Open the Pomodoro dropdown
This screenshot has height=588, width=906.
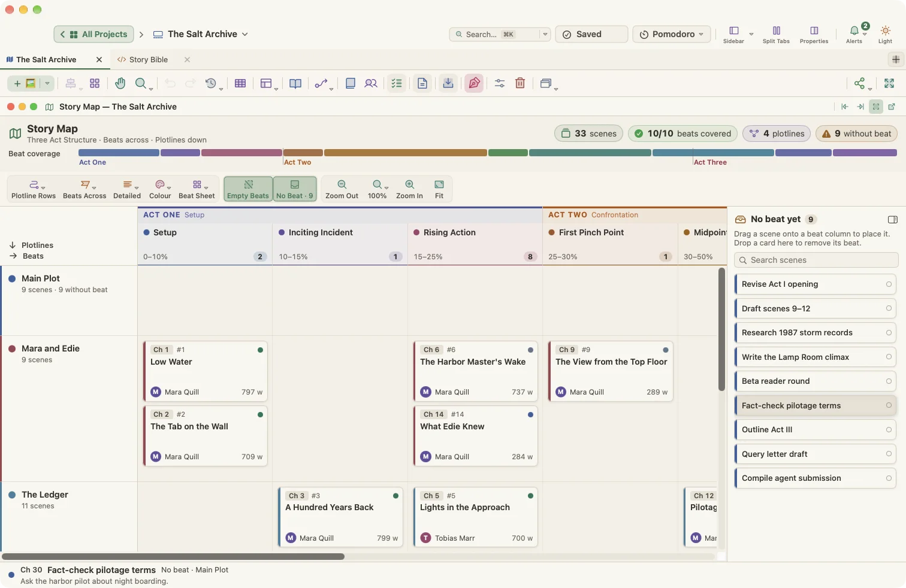click(x=672, y=34)
